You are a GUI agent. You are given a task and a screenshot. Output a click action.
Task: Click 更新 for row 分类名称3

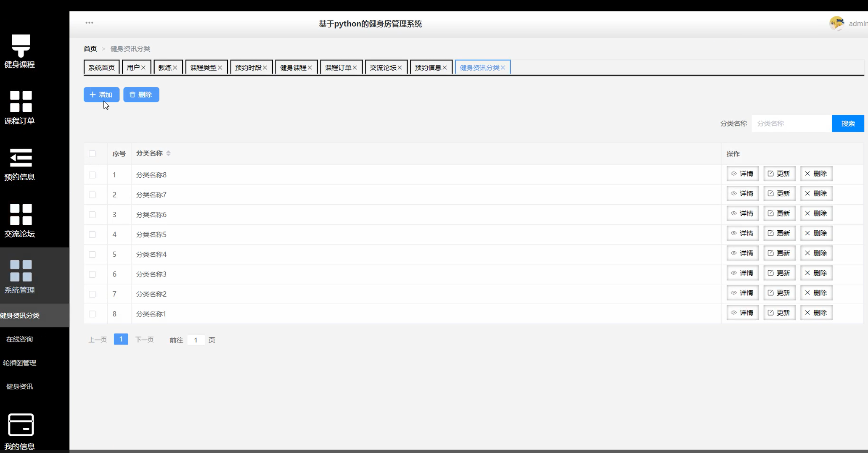click(779, 273)
